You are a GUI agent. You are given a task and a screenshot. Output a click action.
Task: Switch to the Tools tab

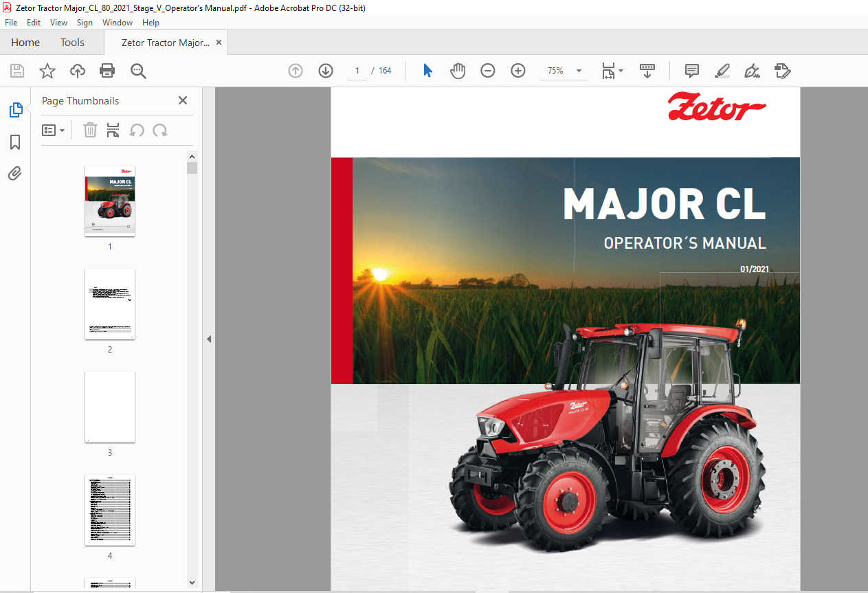72,43
